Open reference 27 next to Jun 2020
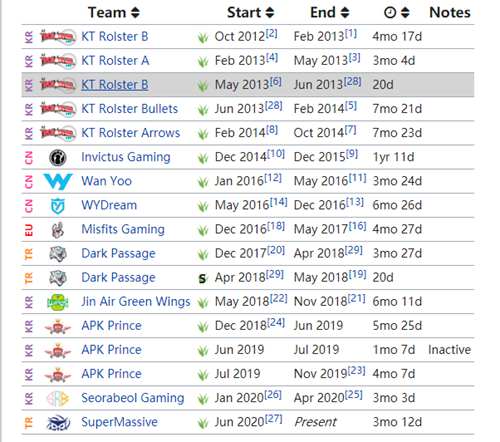The height and width of the screenshot is (442, 500). click(x=274, y=419)
